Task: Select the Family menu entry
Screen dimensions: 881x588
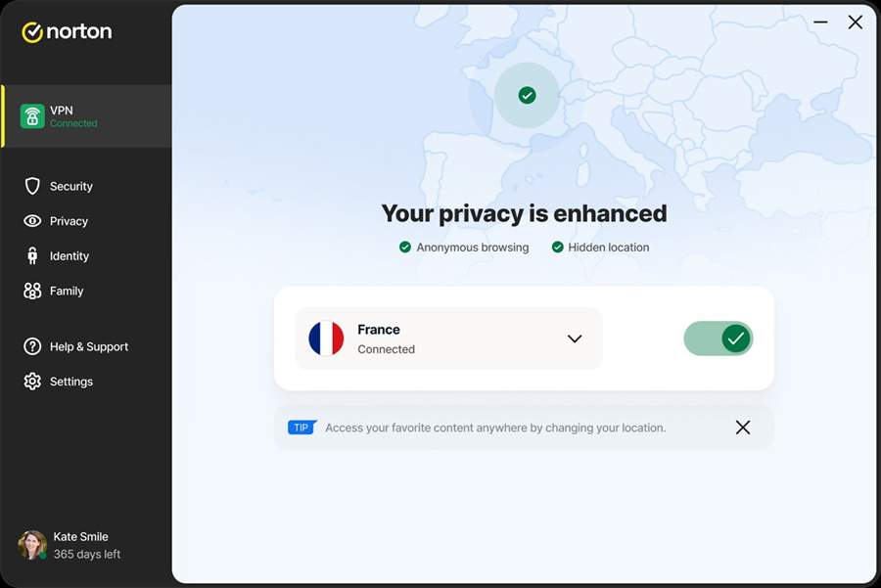Action: (67, 291)
